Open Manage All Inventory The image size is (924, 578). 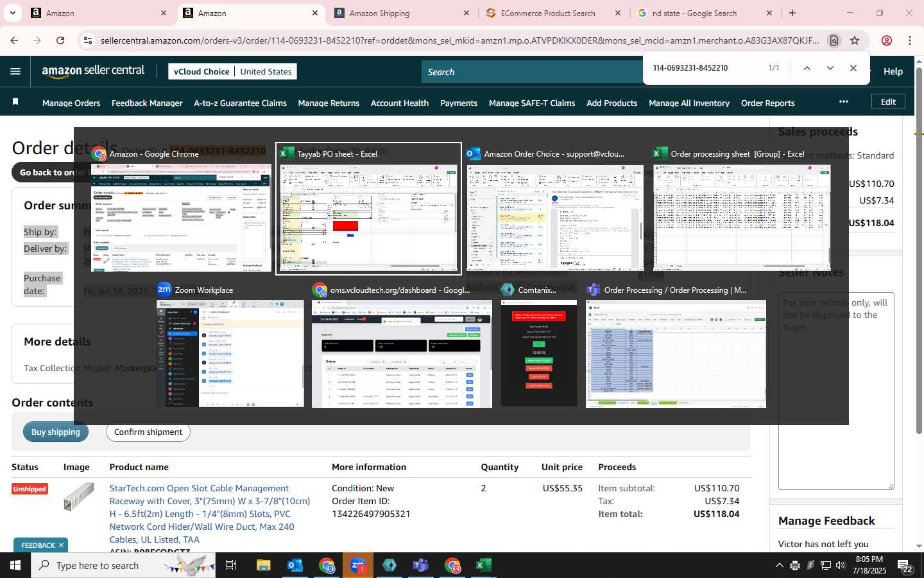click(689, 103)
